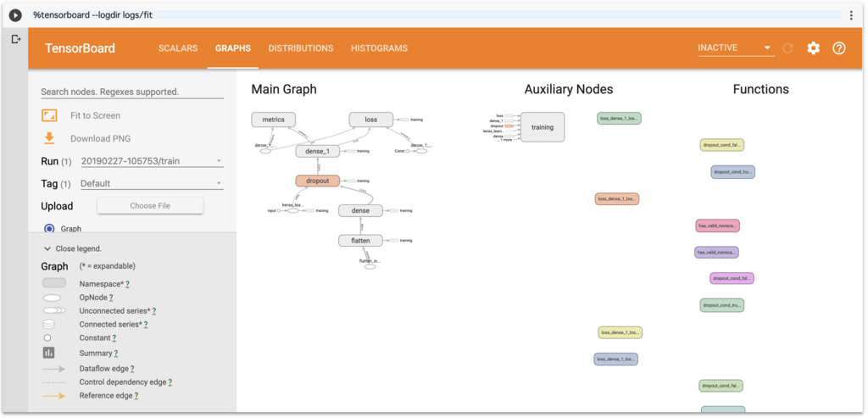This screenshot has width=868, height=418.
Task: Open the Constant help question link
Action: [x=114, y=337]
